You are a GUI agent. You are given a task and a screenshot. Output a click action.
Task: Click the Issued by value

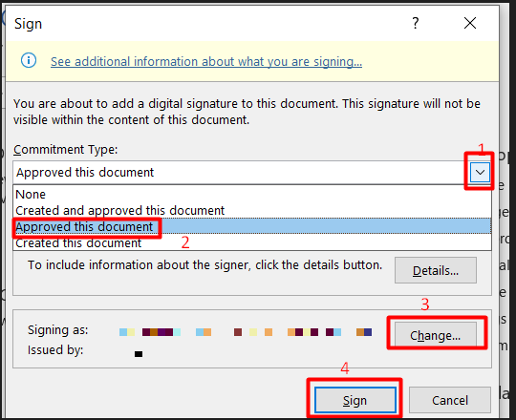(139, 354)
